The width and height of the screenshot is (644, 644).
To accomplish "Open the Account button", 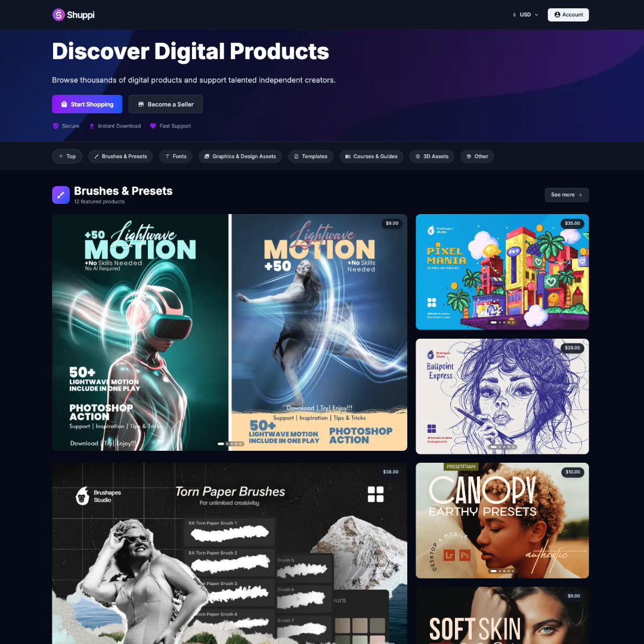I will click(x=568, y=15).
